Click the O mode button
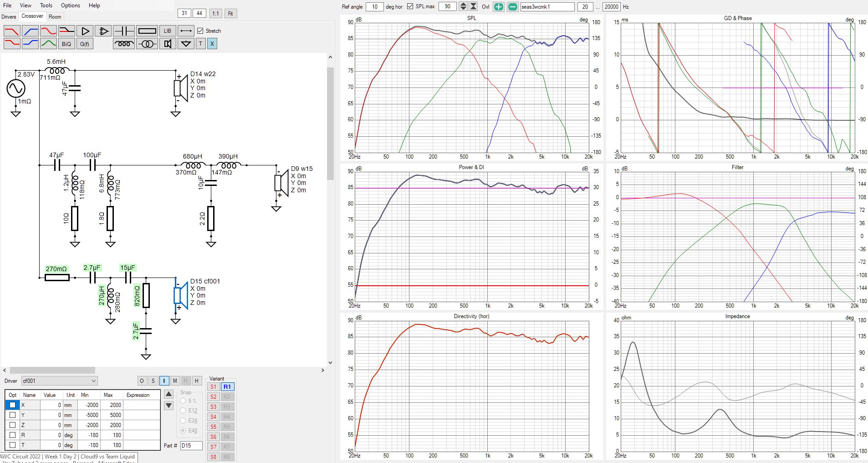Viewport: 868px width, 463px height. [142, 381]
